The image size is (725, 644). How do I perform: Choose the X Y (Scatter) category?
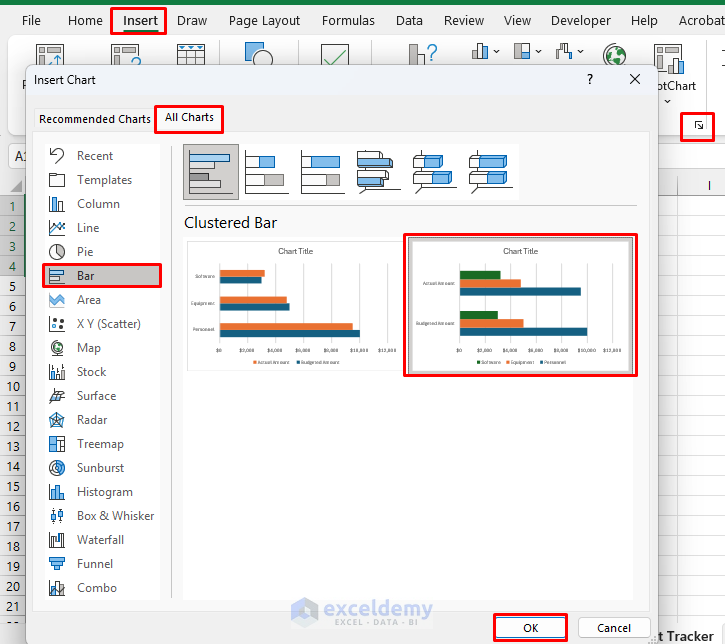(103, 324)
